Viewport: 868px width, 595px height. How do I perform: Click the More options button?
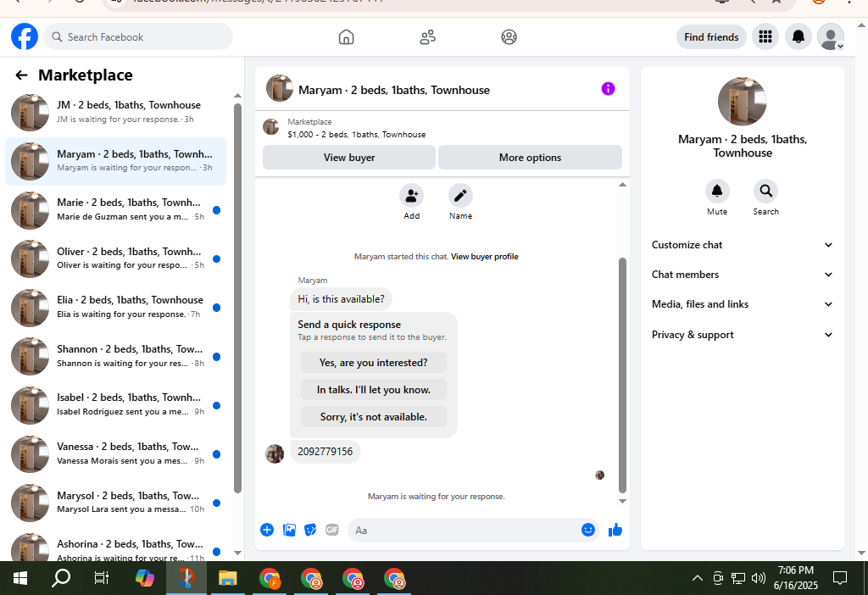coord(530,157)
